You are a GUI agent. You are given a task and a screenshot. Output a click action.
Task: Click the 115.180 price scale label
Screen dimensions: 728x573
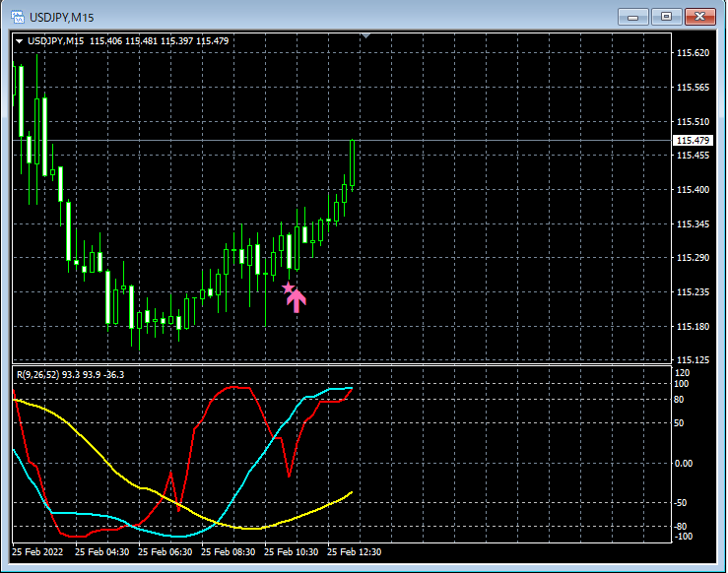tap(693, 327)
